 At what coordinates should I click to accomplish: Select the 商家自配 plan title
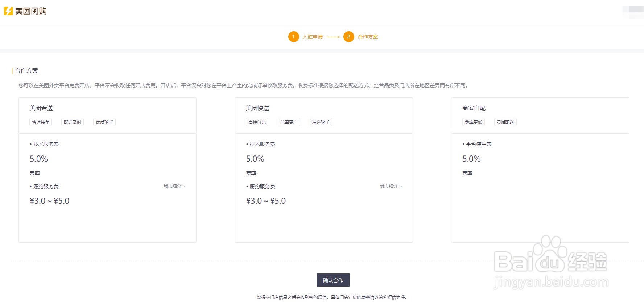[474, 108]
